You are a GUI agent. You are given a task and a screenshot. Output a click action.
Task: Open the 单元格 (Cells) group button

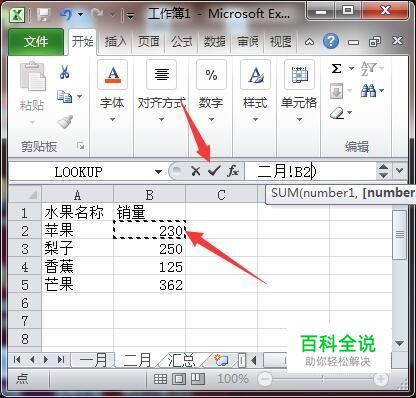click(299, 92)
